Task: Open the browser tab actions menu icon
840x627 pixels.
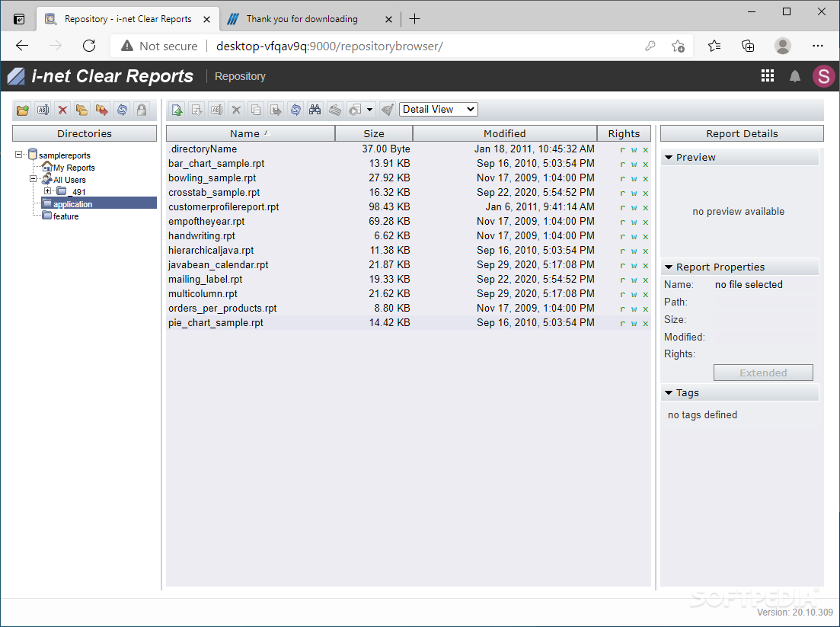Action: pyautogui.click(x=19, y=19)
